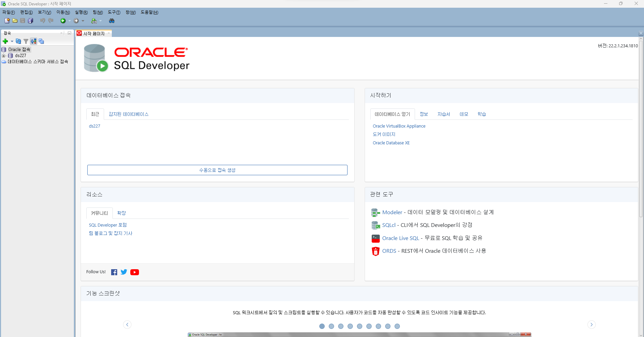The height and width of the screenshot is (337, 644).
Task: Open the YouTube follow icon
Action: 135,272
